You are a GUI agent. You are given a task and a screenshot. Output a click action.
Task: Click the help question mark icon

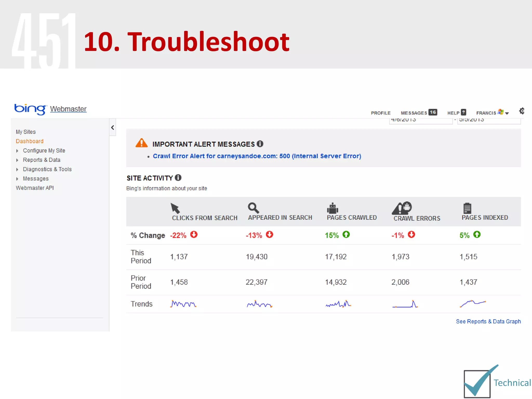pyautogui.click(x=463, y=112)
